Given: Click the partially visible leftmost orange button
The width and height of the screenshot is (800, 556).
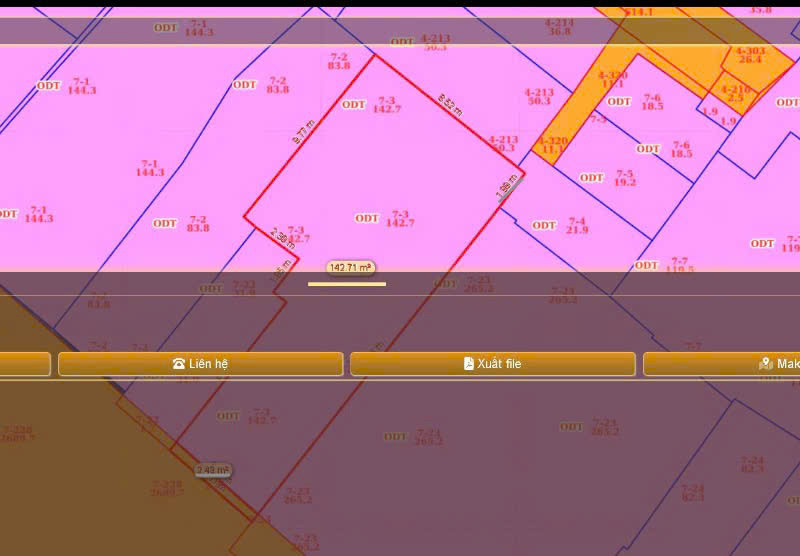Looking at the screenshot, I should click(25, 364).
